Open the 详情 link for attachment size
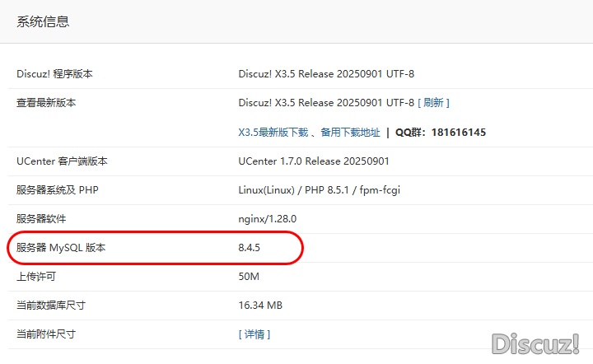593x364 pixels. [x=254, y=334]
